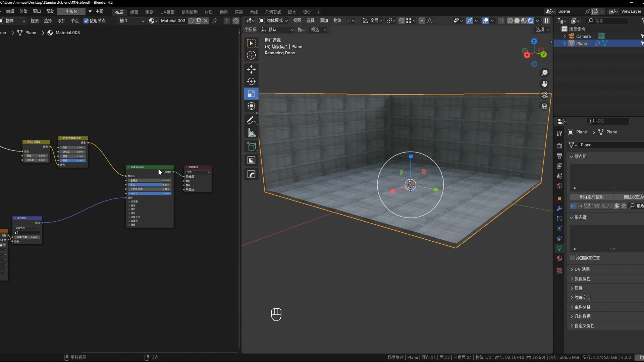Click Plane in the properties breadcrumb
The height and width of the screenshot is (362, 644).
click(581, 132)
